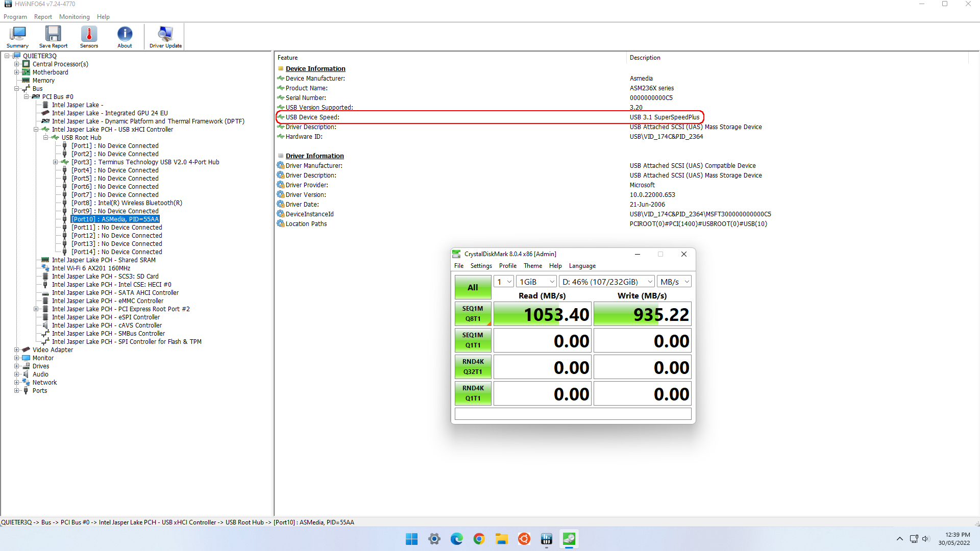Open CrystalDiskMark Language menu
This screenshot has height=551, width=980.
(582, 266)
